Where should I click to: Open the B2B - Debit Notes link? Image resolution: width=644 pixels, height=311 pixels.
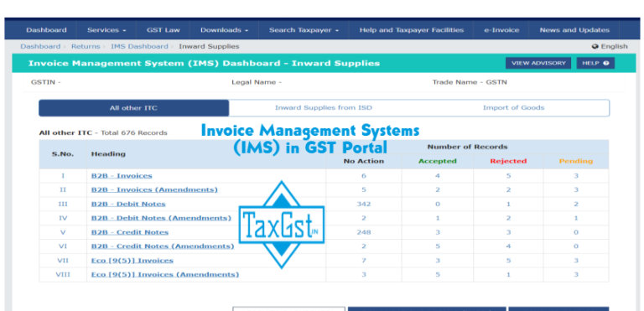[128, 205]
